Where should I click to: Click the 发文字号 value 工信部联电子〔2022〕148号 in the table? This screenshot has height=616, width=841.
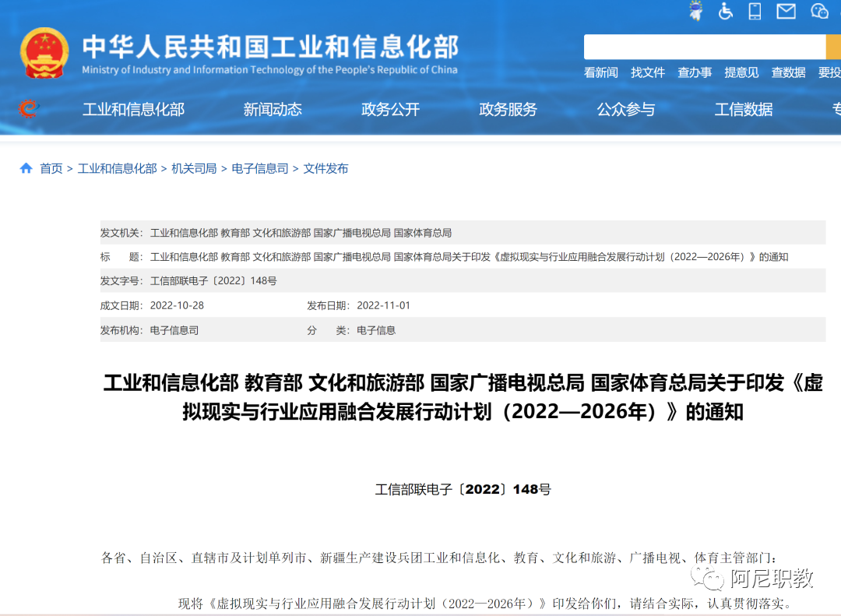213,280
